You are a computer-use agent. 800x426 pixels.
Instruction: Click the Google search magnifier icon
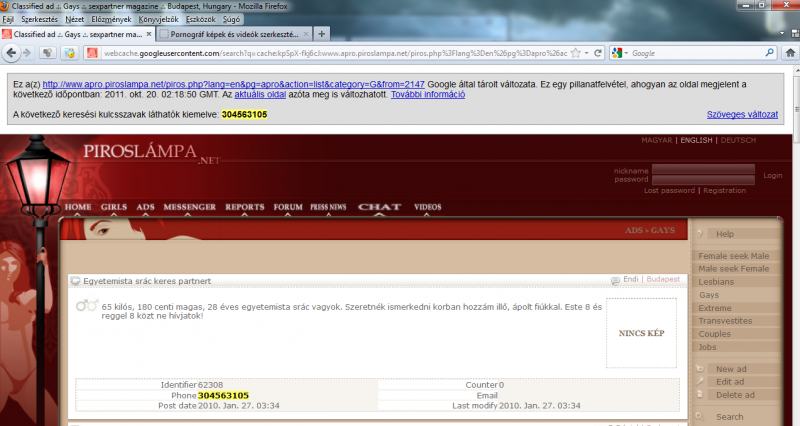769,53
